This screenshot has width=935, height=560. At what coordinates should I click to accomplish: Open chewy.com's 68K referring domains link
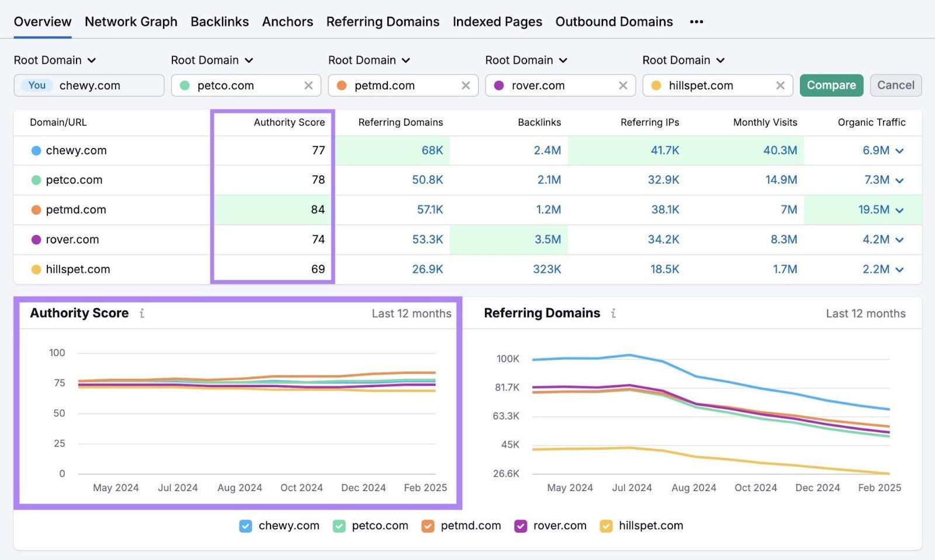coord(431,150)
